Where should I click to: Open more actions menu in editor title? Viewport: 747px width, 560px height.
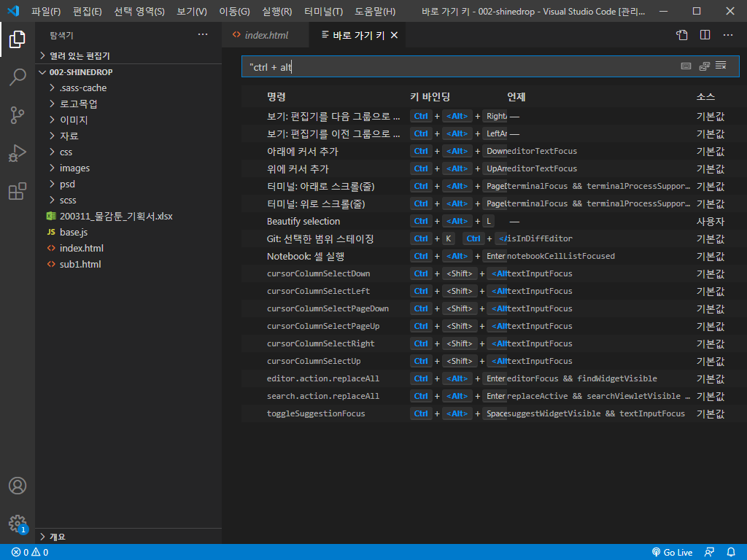tap(728, 35)
